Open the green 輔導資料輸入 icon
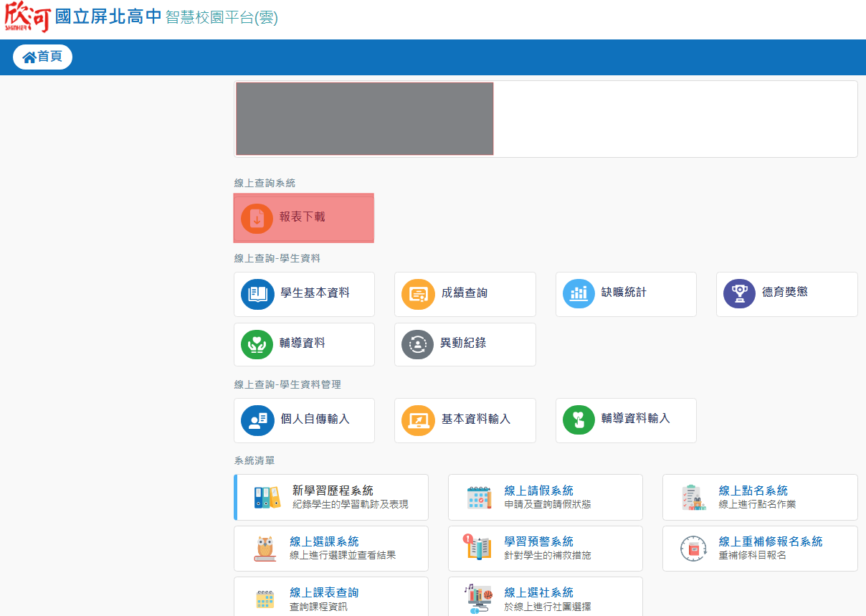The height and width of the screenshot is (616, 866). (579, 420)
